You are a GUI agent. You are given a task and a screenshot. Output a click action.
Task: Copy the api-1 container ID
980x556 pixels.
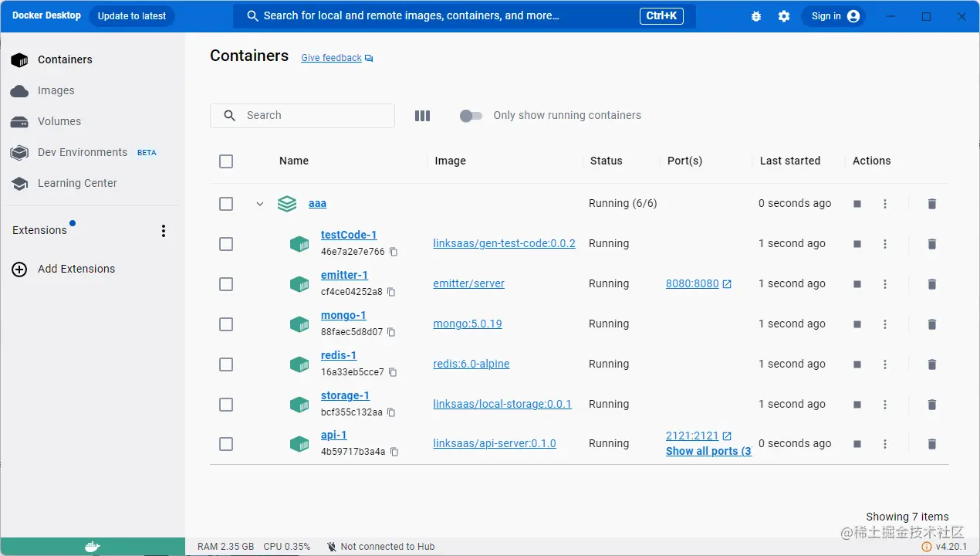tap(394, 452)
